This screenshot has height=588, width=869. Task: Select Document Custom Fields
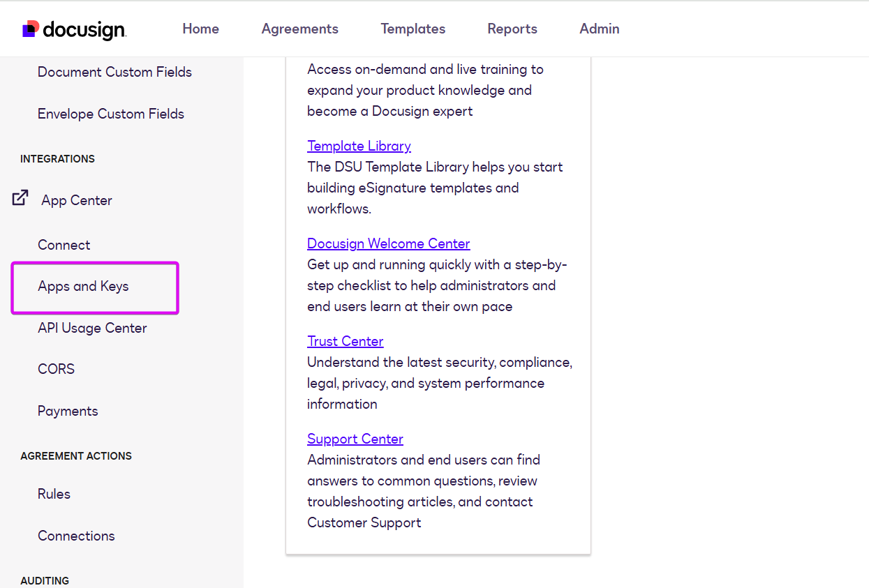pyautogui.click(x=114, y=72)
